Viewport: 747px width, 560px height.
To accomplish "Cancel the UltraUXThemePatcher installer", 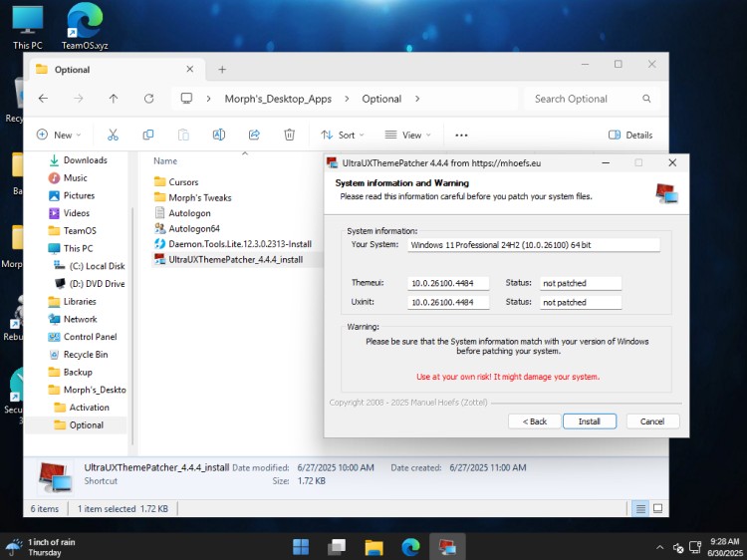I will coord(652,421).
